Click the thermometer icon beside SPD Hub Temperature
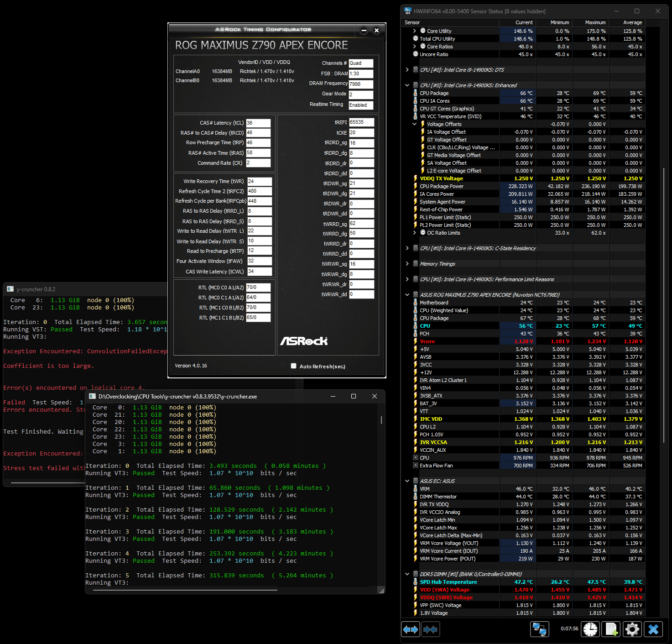Image resolution: width=672 pixels, height=644 pixels. [x=415, y=582]
